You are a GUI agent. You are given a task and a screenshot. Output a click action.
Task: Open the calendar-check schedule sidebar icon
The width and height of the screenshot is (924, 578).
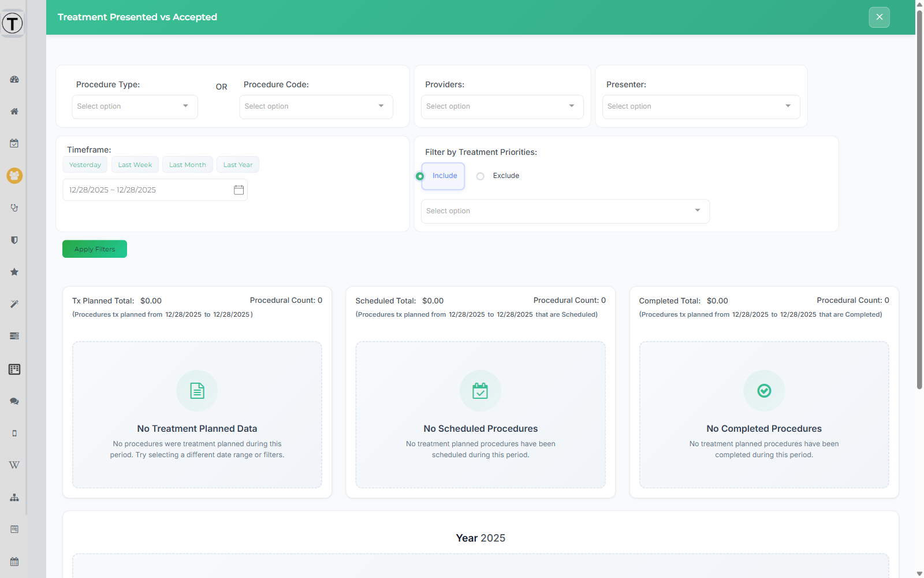coord(14,143)
